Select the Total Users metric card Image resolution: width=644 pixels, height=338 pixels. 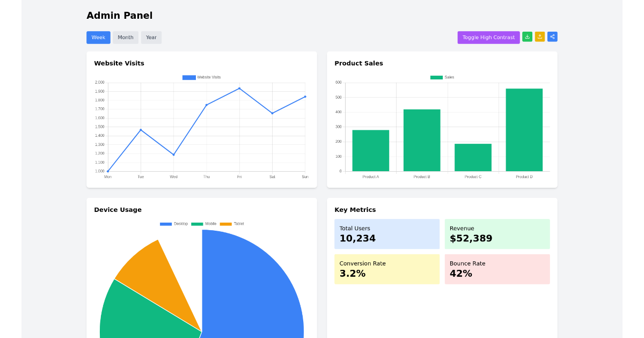coord(387,234)
